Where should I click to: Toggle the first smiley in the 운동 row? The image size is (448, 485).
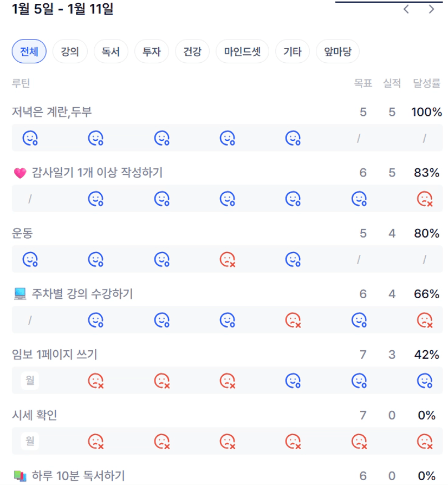pyautogui.click(x=30, y=260)
